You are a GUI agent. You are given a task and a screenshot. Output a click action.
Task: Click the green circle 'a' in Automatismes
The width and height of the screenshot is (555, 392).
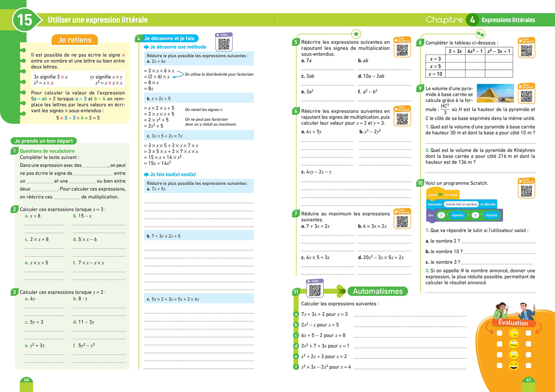click(296, 314)
